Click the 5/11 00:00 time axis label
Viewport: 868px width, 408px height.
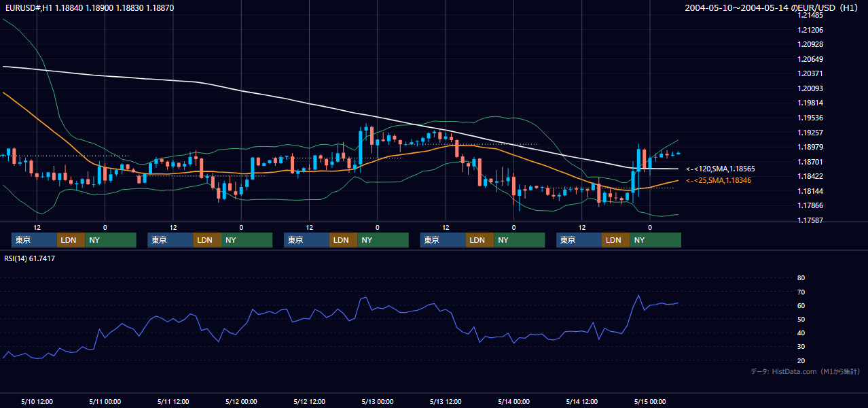click(105, 401)
